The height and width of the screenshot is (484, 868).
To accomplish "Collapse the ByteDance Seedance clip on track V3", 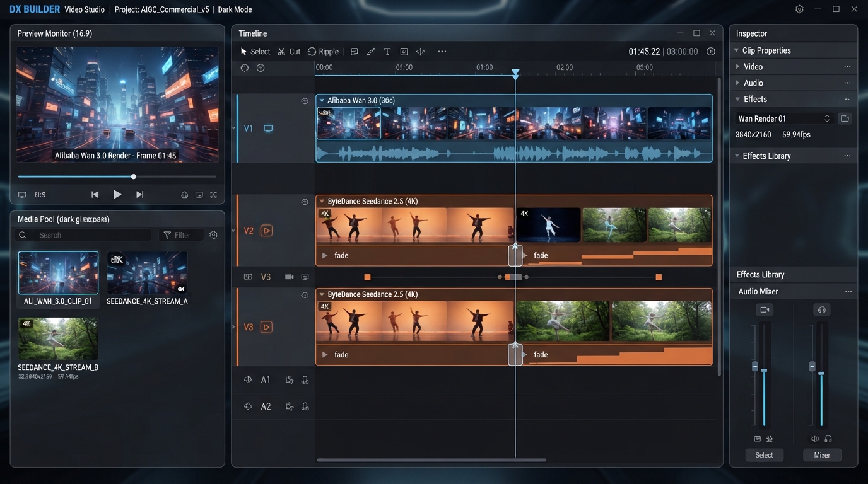I will pyautogui.click(x=322, y=295).
